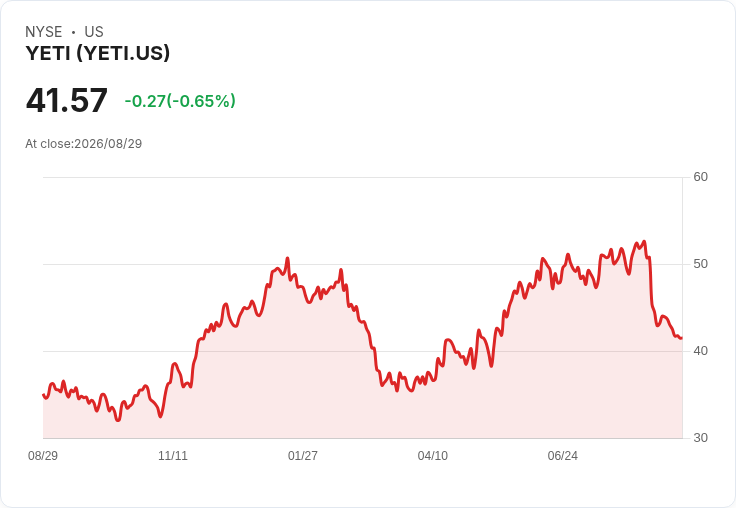Click the right end of the price line
Viewport: 736px width, 508px height.
[x=682, y=338]
